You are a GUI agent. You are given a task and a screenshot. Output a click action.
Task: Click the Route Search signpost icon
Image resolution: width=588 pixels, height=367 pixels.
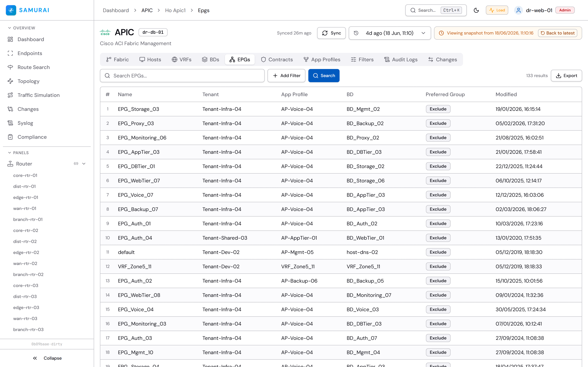pyautogui.click(x=10, y=67)
